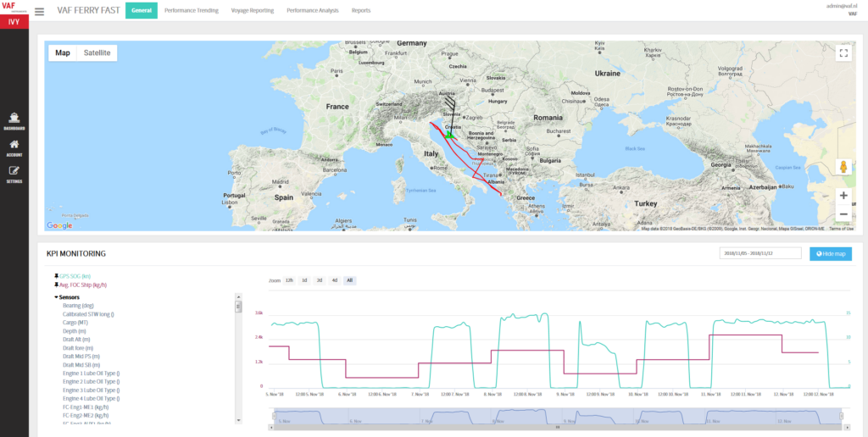Screen dimensions: 868x437
Task: Open the Voyage Reporting tab
Action: click(253, 11)
